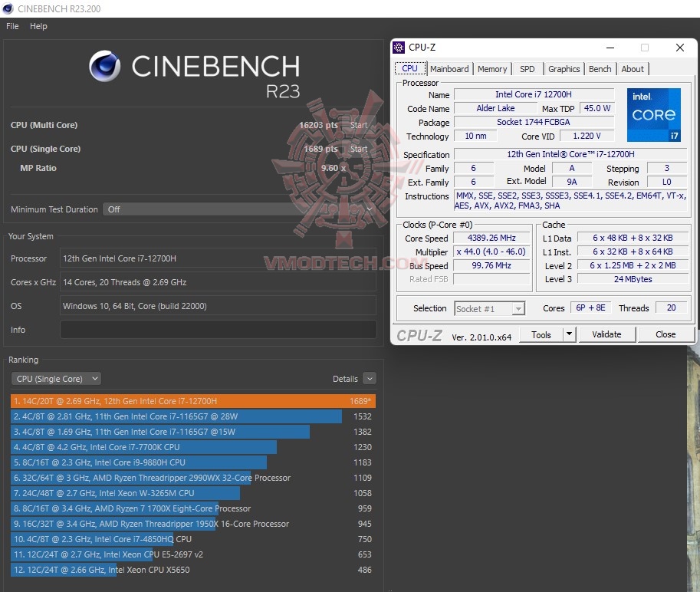This screenshot has height=592, width=700.
Task: Click the Instructions list in CPU-Z
Action: [x=570, y=200]
